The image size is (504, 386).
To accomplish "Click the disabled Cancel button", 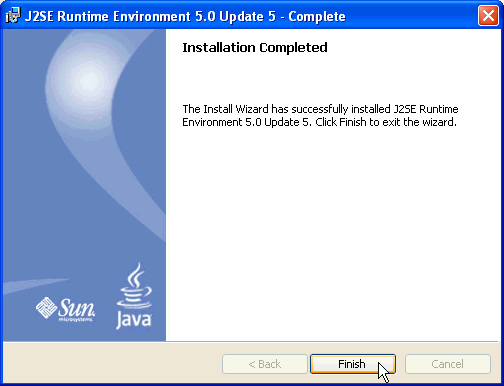I will pos(448,364).
